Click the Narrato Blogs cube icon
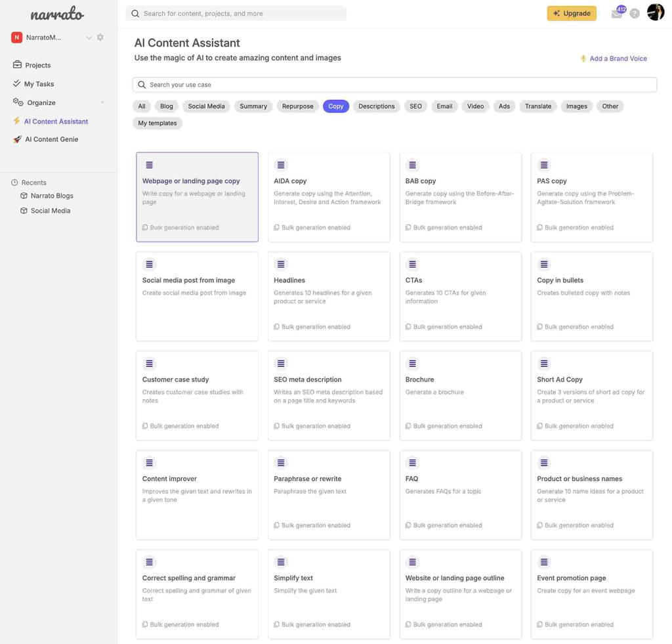 point(24,196)
